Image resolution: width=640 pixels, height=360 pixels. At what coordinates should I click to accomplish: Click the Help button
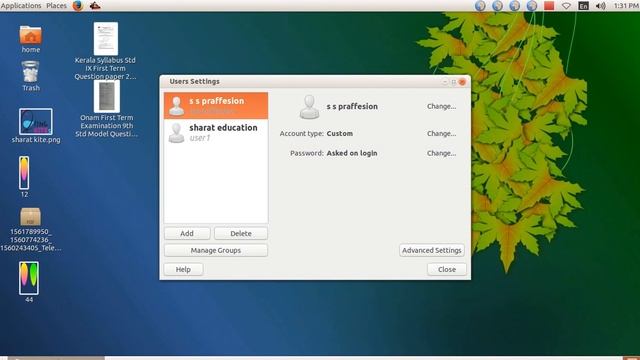pyautogui.click(x=183, y=269)
